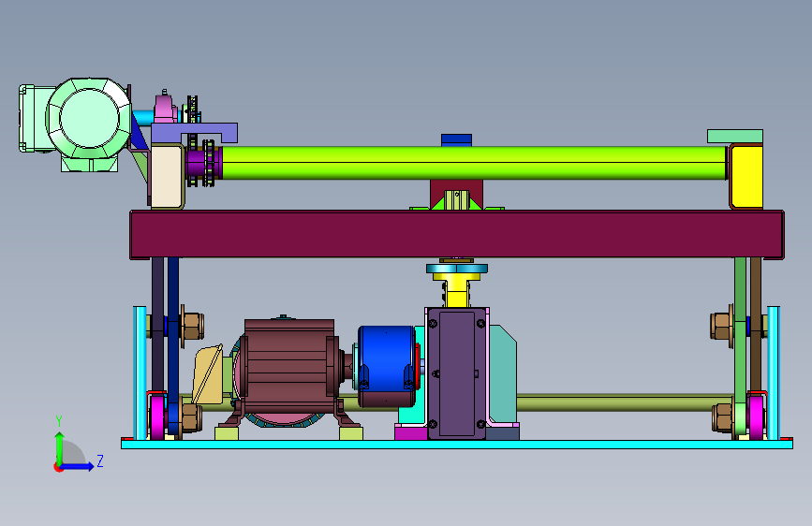This screenshot has width=812, height=526.
Task: Select the light blue flange disc under the beam
Action: coord(457,269)
